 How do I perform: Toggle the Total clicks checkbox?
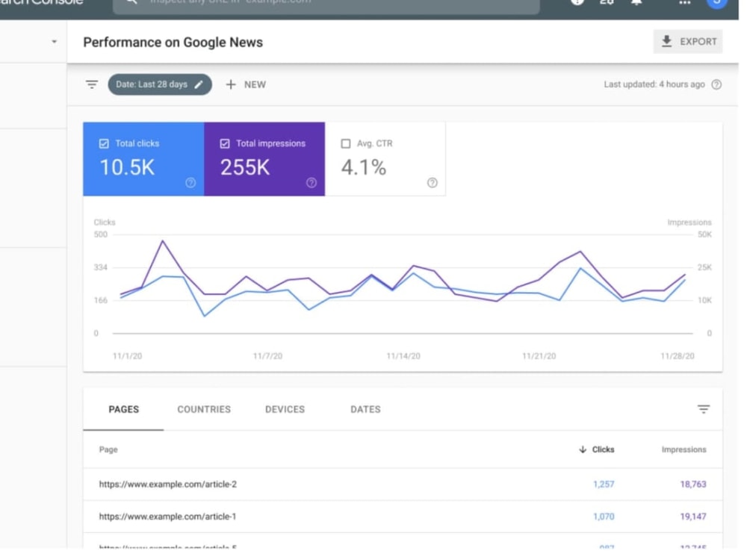pos(104,143)
